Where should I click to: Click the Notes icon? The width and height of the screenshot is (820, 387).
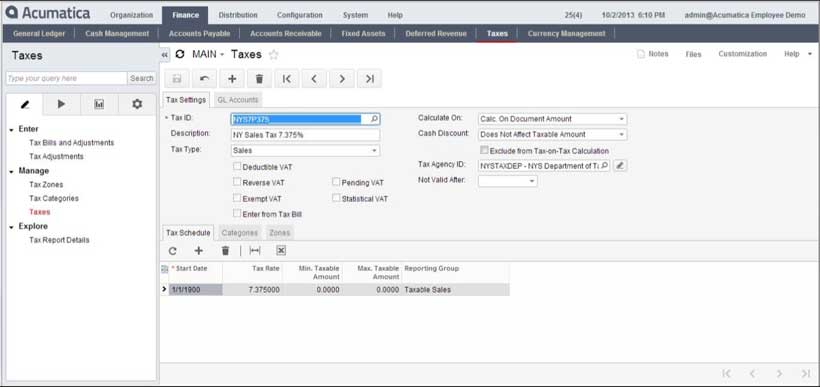pos(641,54)
